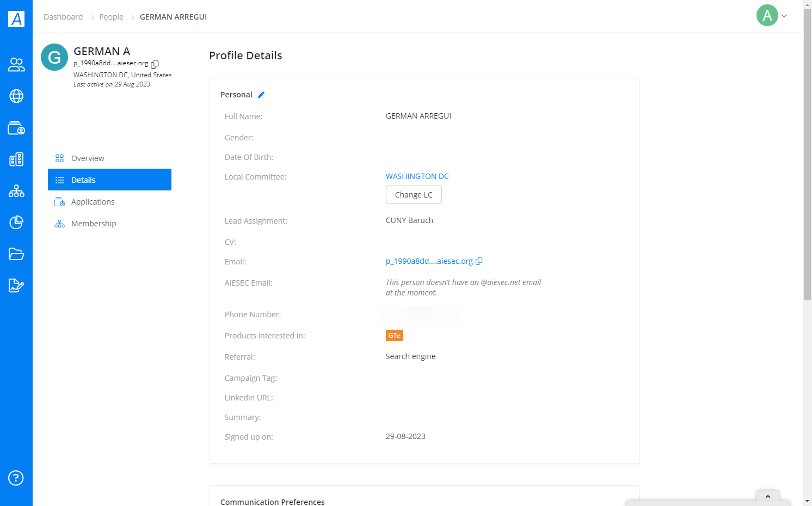
Task: Click the Change LC button
Action: click(414, 195)
